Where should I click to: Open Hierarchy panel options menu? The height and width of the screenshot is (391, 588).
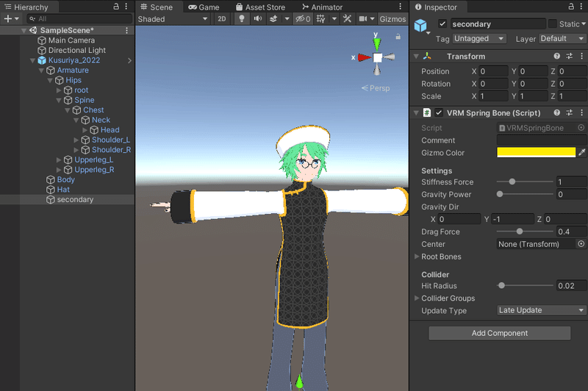pos(126,7)
